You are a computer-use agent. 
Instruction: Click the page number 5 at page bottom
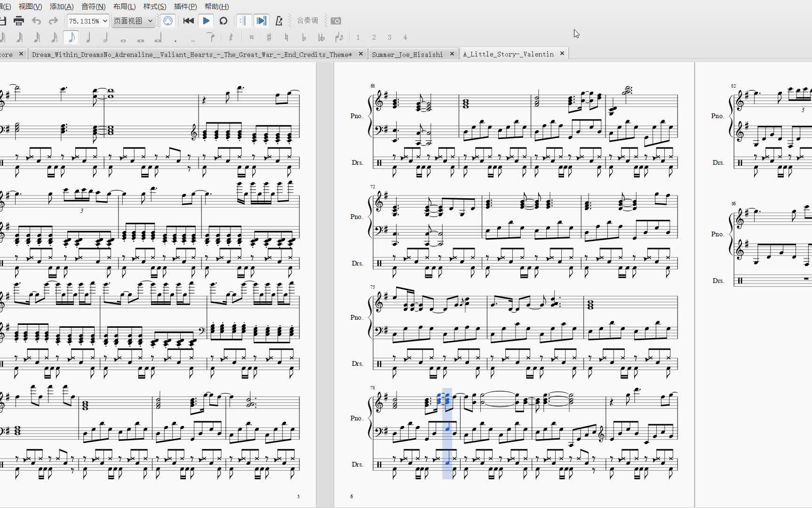point(298,496)
